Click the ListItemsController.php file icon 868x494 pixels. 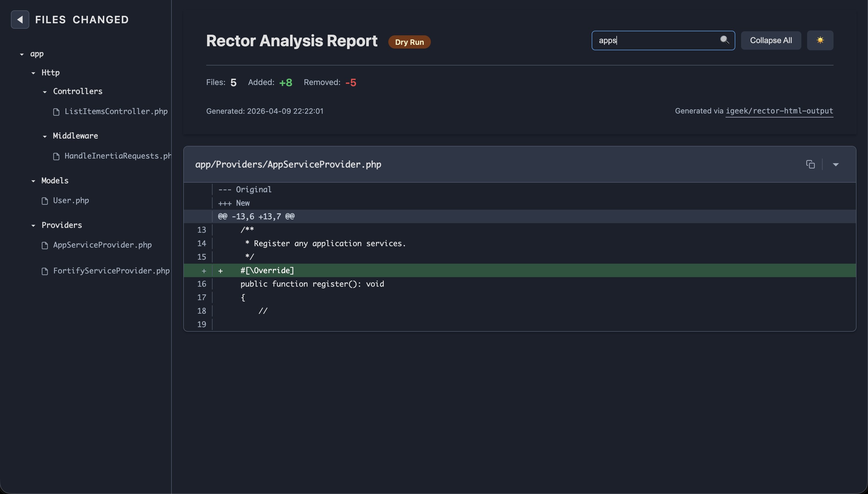56,112
